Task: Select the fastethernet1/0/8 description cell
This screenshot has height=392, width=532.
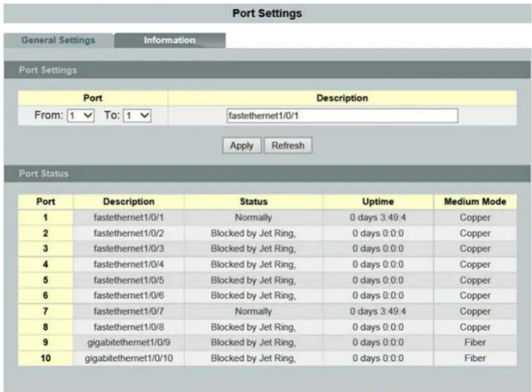Action: pyautogui.click(x=129, y=327)
